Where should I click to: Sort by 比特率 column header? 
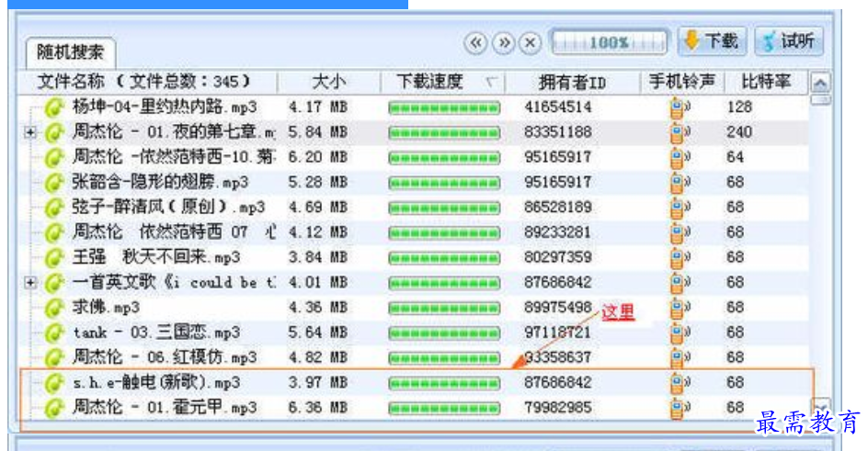coord(766,82)
